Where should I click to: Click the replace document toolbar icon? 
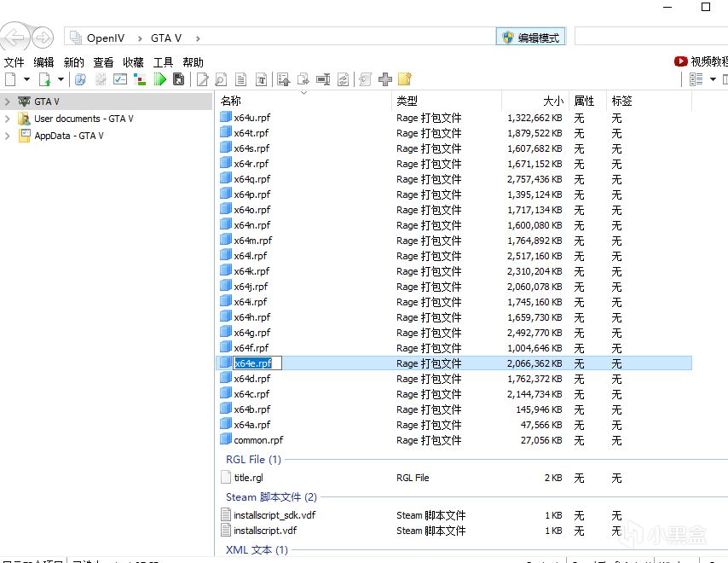pyautogui.click(x=343, y=79)
